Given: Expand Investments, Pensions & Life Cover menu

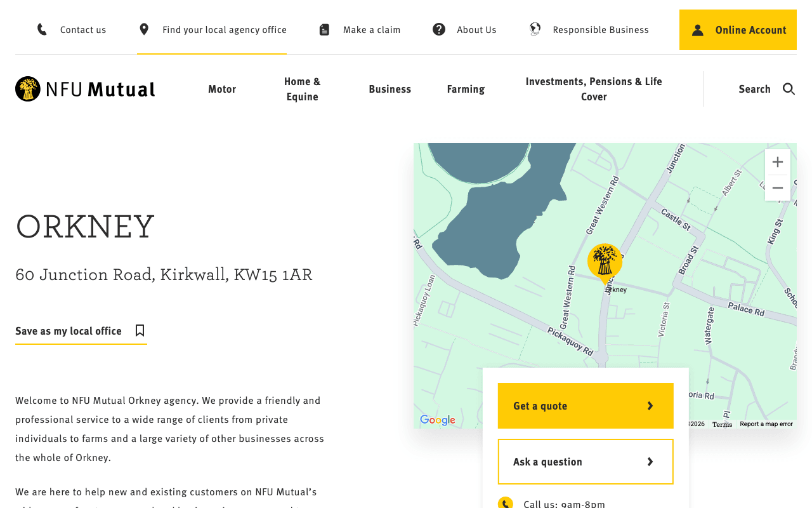Looking at the screenshot, I should [594, 89].
